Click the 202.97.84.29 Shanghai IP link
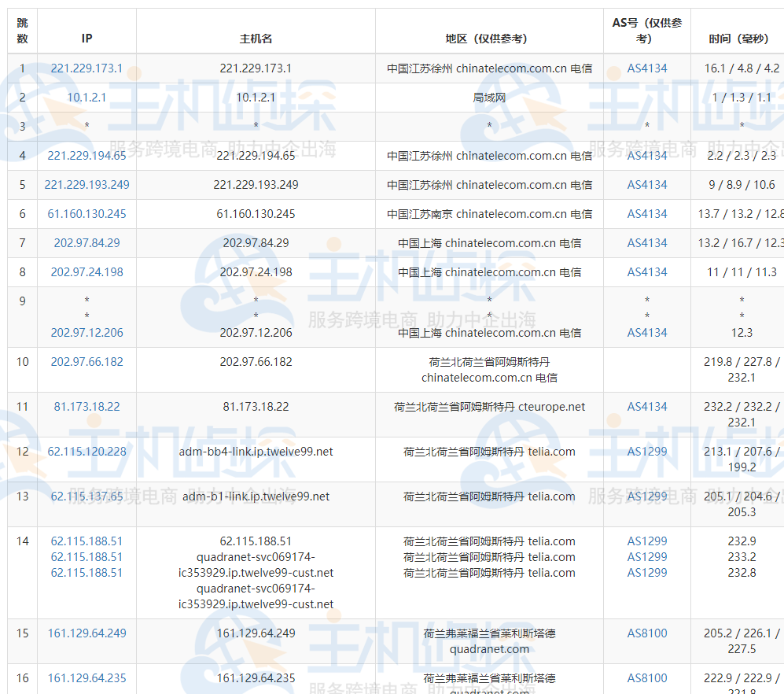Viewport: 784px width, 694px height. click(x=86, y=243)
